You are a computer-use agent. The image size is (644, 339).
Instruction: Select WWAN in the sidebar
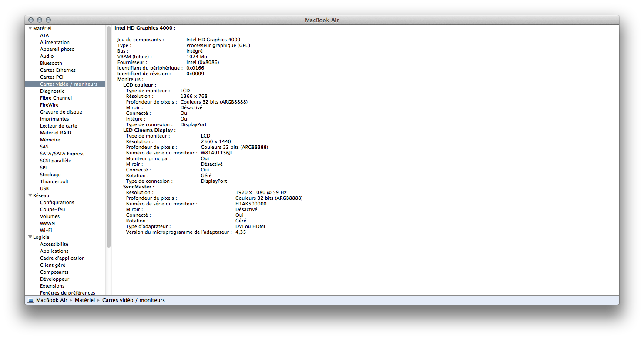[47, 223]
